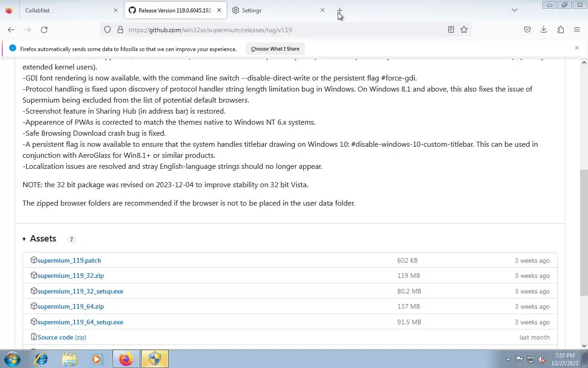Select the Release Version 119.0.6045.192 tab

click(x=175, y=10)
